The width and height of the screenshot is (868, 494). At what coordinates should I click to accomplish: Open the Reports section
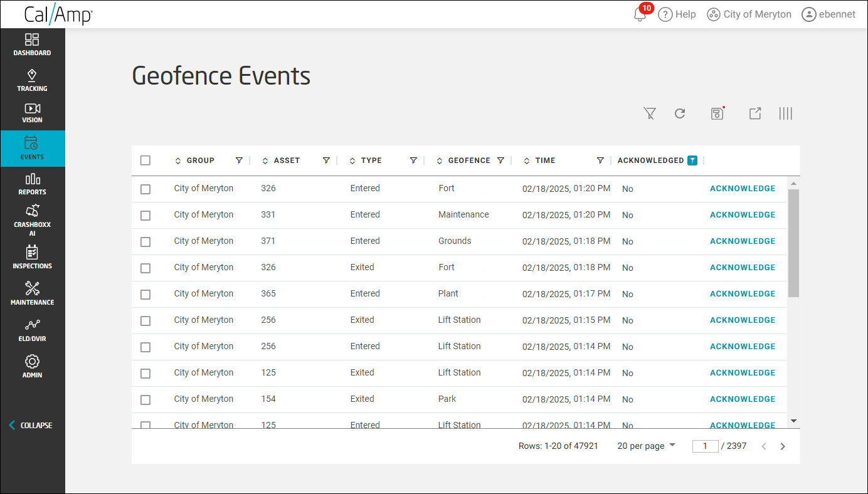tap(33, 184)
